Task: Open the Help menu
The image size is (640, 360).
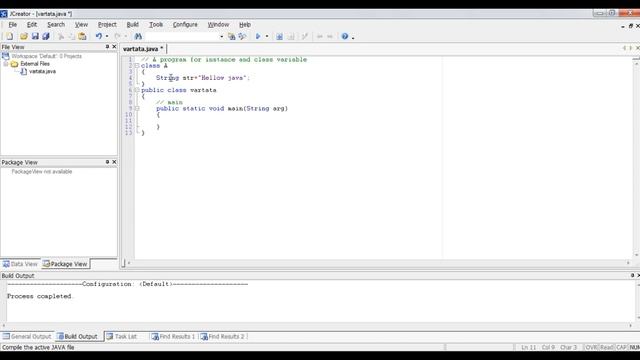Action: pyautogui.click(x=245, y=24)
